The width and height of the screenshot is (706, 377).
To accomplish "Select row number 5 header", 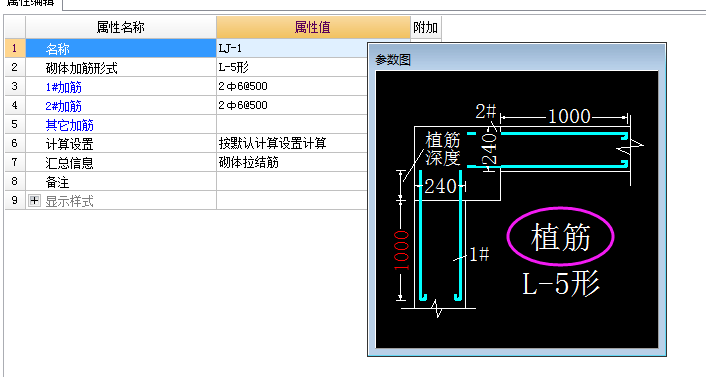I will tap(15, 124).
